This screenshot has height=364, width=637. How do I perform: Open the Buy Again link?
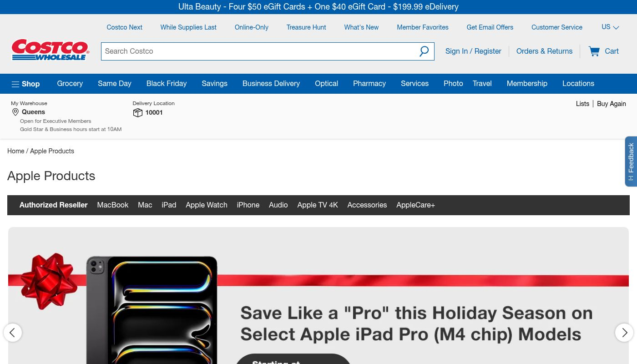click(x=611, y=104)
